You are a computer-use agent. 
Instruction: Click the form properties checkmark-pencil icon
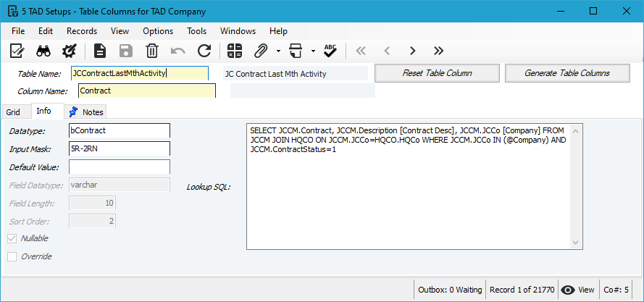point(17,51)
